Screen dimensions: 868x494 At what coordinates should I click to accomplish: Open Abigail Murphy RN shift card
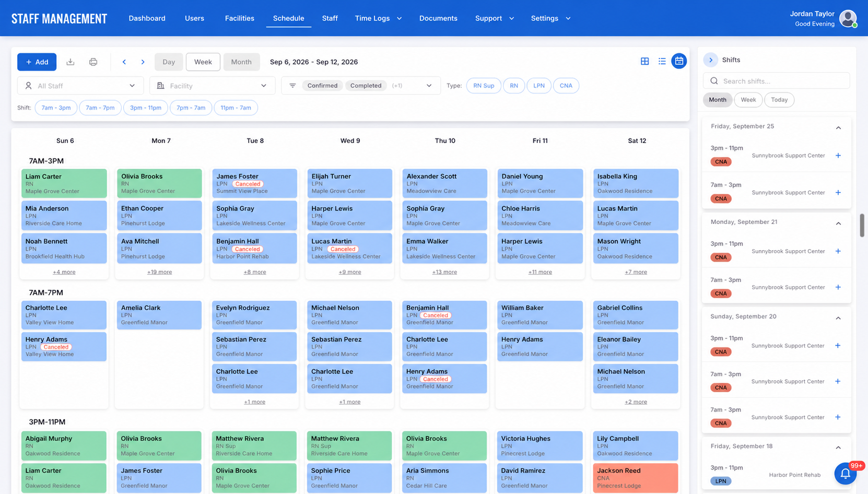point(64,446)
